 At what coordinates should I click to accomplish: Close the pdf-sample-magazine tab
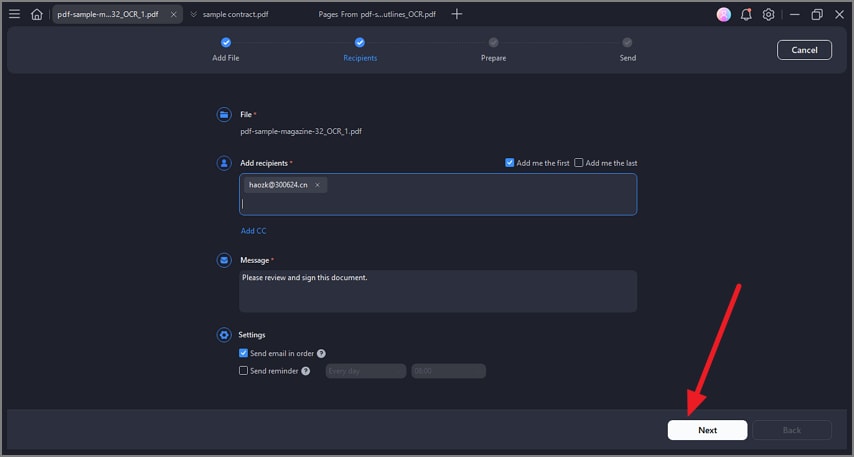pyautogui.click(x=174, y=14)
